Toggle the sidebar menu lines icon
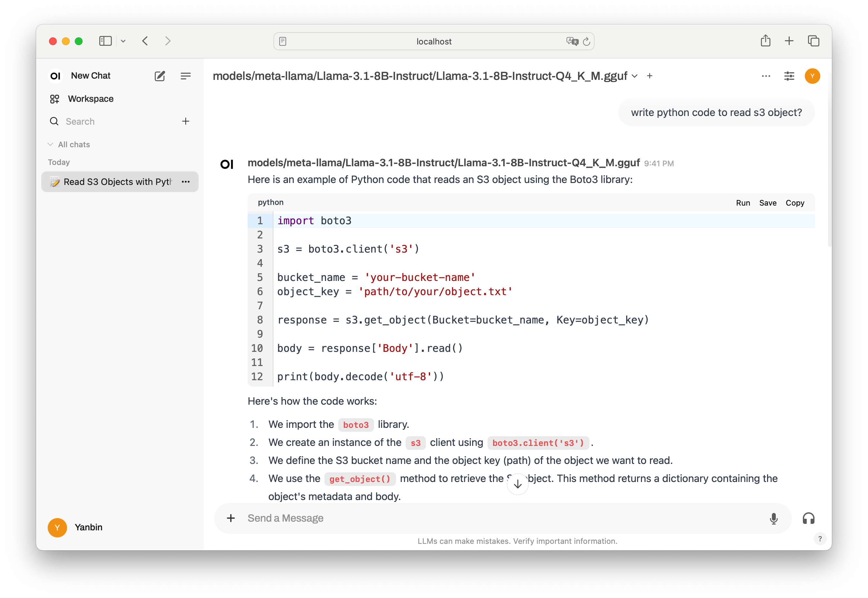Screen dimensions: 868x598 pyautogui.click(x=186, y=76)
